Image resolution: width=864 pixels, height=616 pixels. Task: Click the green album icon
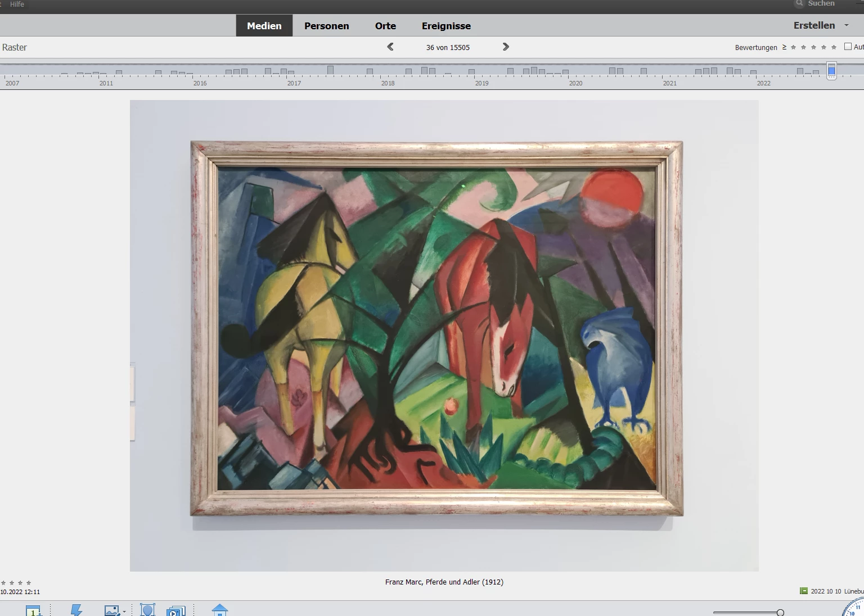tap(804, 591)
